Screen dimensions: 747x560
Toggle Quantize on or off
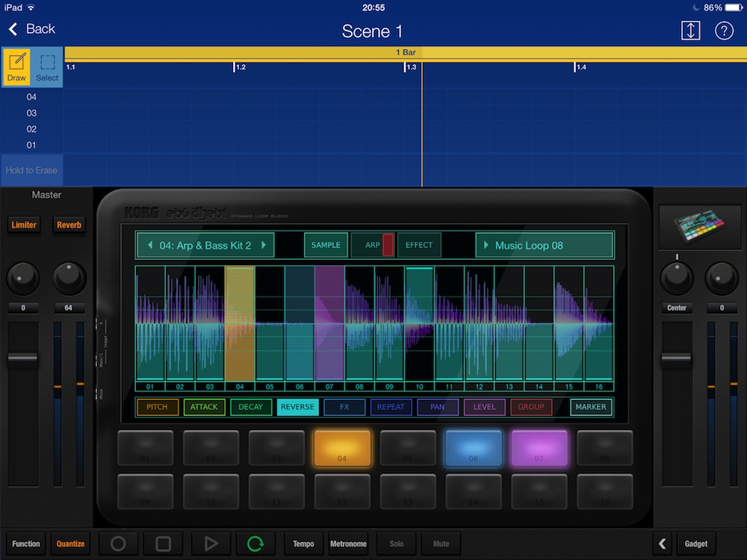[x=70, y=544]
